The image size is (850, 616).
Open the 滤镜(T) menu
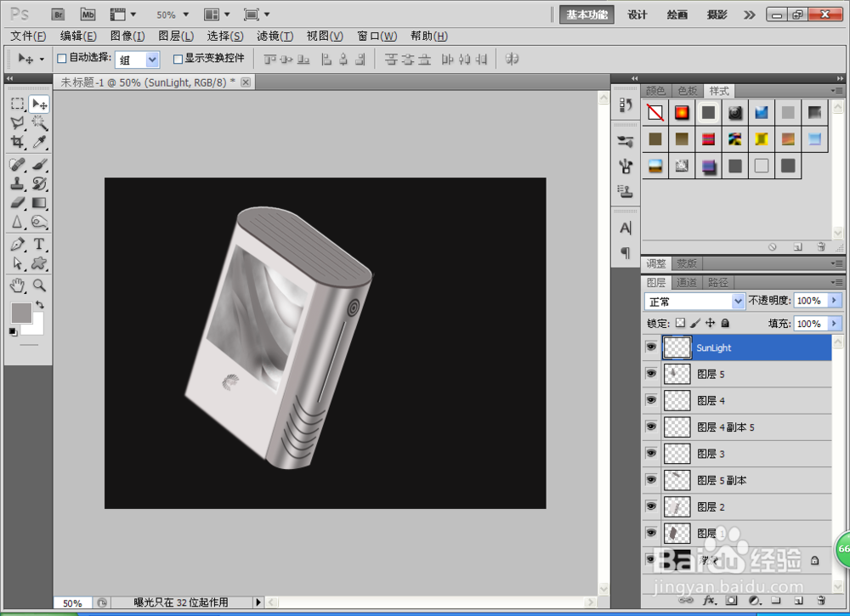275,37
